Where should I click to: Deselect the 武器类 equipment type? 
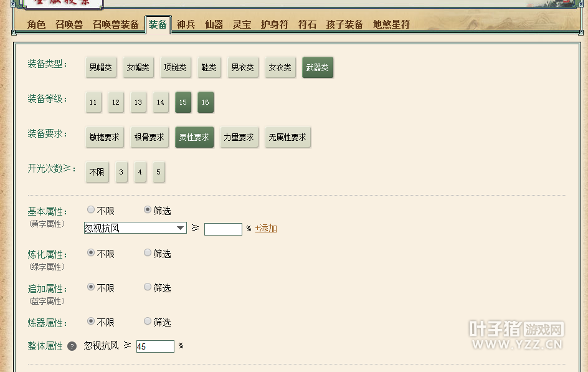(x=318, y=67)
